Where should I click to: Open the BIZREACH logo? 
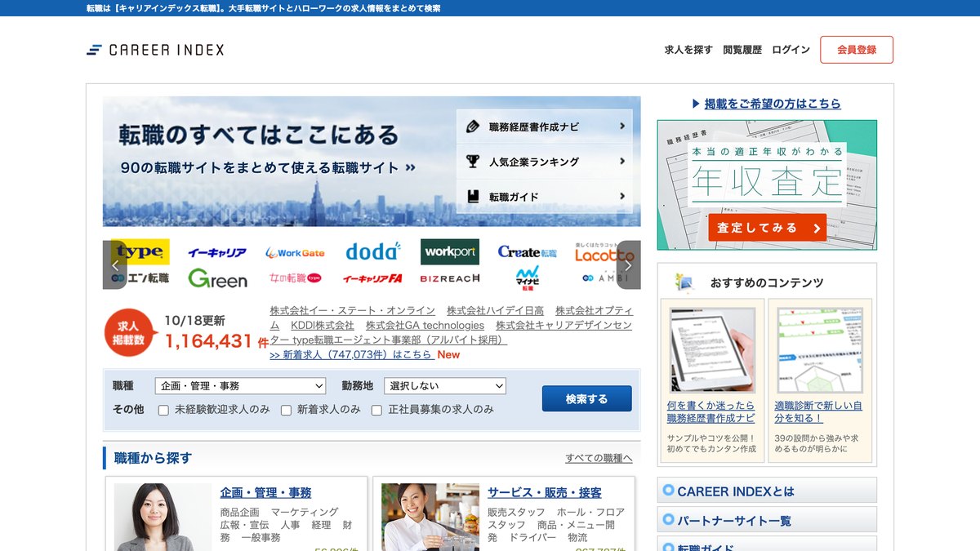[450, 278]
